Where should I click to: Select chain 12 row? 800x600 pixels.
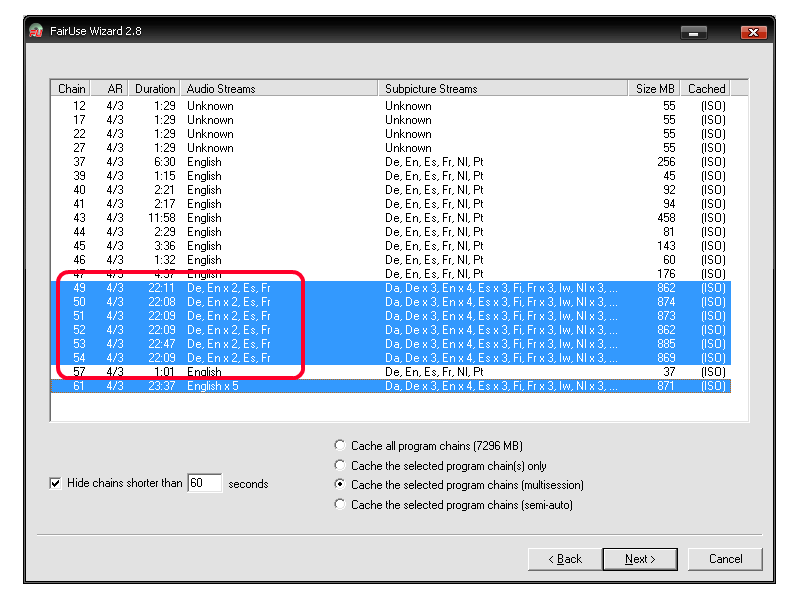point(391,106)
